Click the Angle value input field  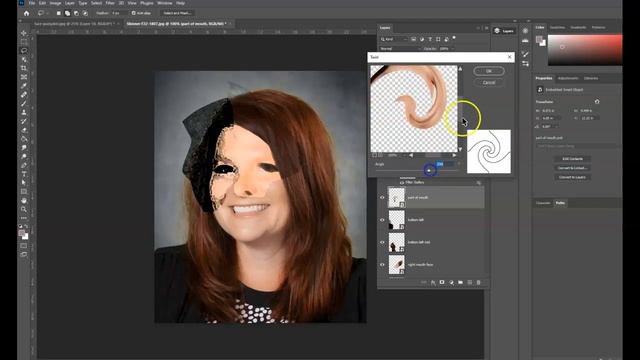(444, 164)
